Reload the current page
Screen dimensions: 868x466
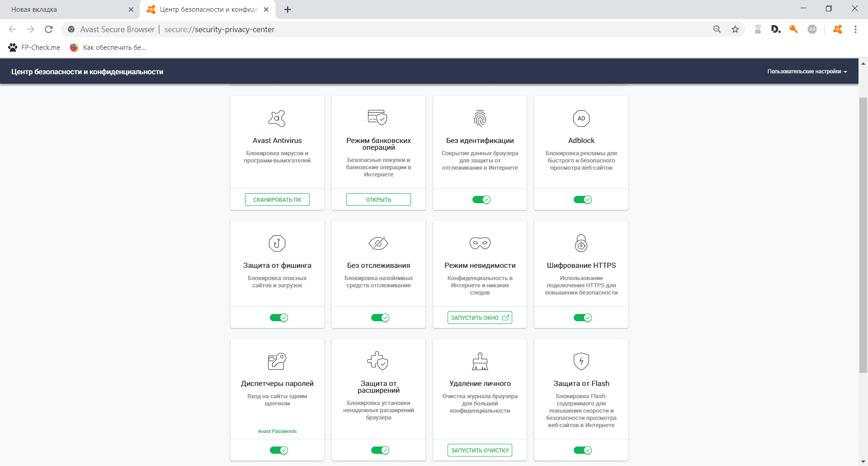coord(49,29)
